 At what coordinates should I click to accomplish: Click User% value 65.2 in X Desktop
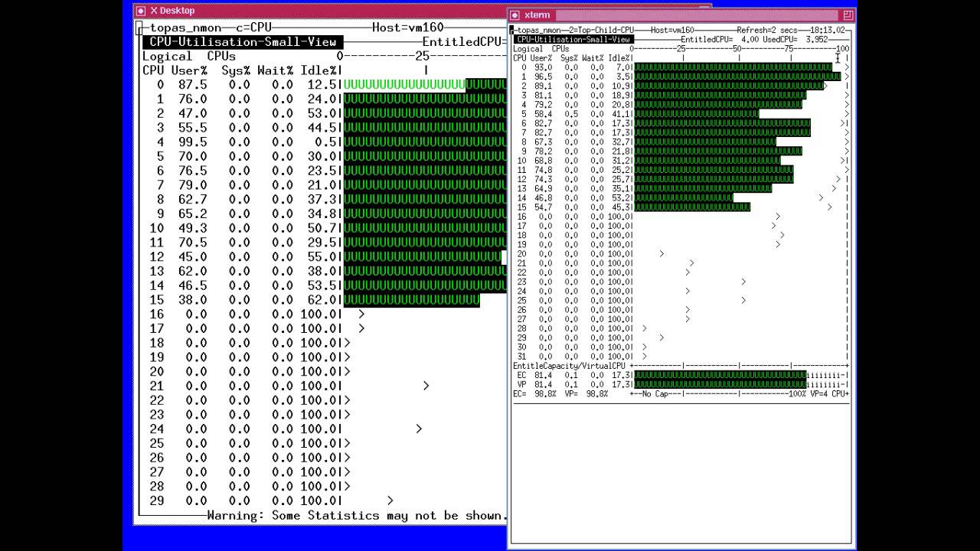point(192,214)
